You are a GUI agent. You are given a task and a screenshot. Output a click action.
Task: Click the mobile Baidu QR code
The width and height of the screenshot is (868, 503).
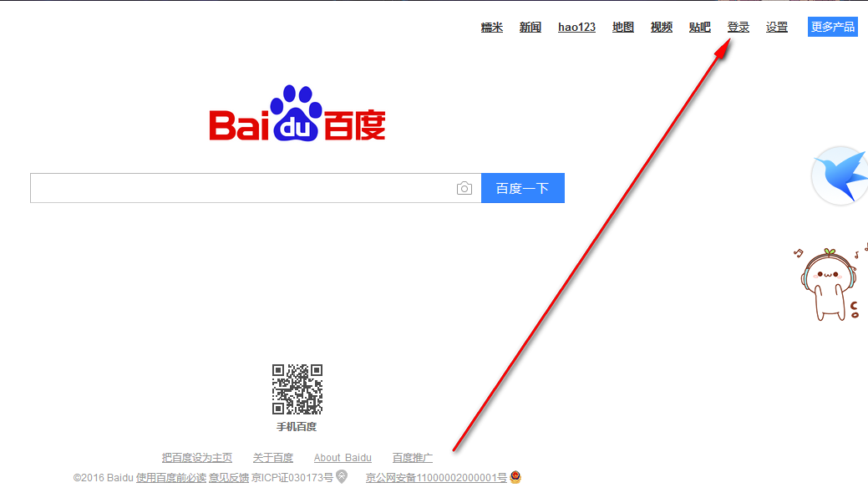pos(297,389)
